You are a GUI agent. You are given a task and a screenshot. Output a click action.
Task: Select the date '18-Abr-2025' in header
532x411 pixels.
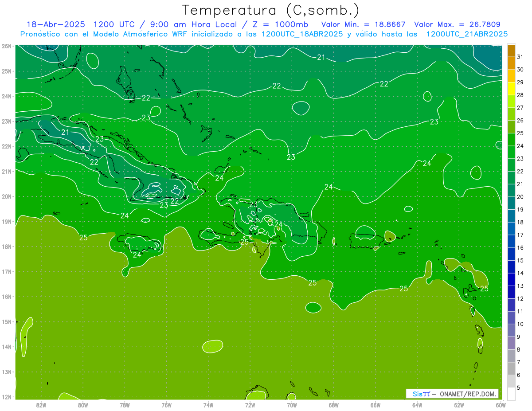tap(55, 24)
